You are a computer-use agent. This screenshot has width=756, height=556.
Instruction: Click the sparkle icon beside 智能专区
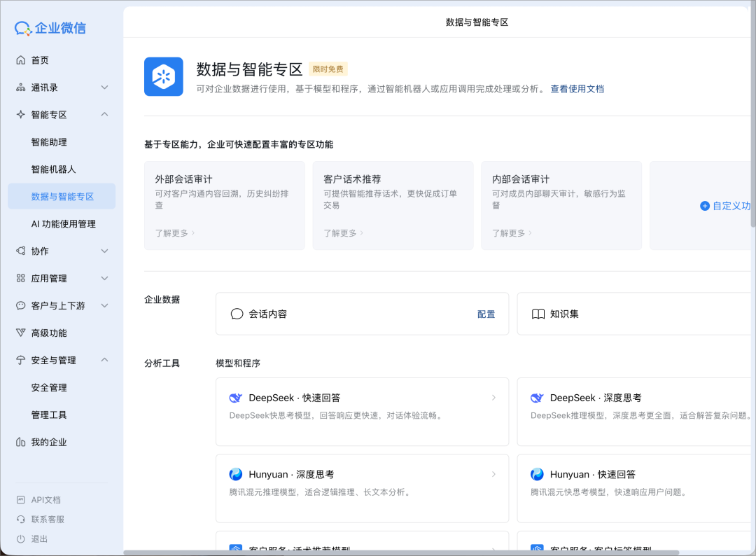pos(21,115)
